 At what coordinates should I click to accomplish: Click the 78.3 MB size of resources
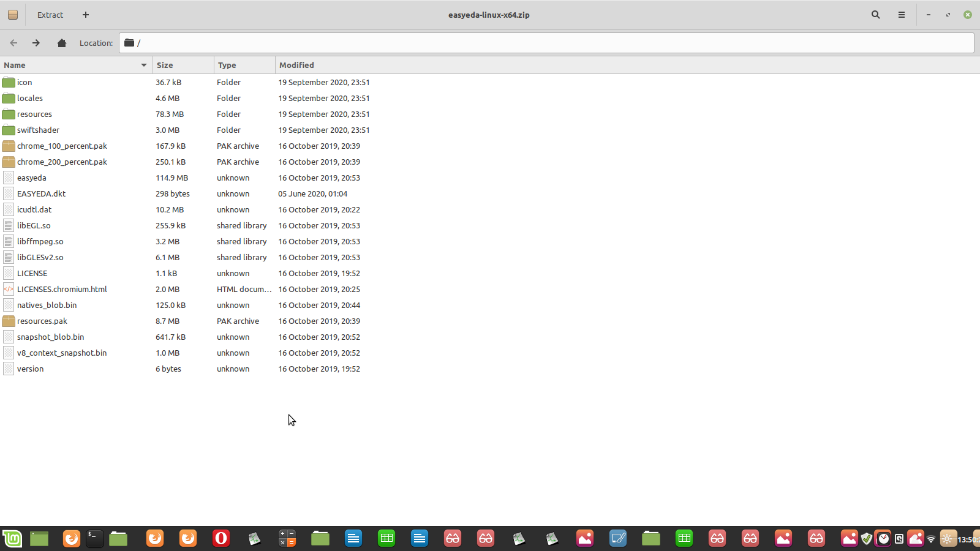coord(170,114)
